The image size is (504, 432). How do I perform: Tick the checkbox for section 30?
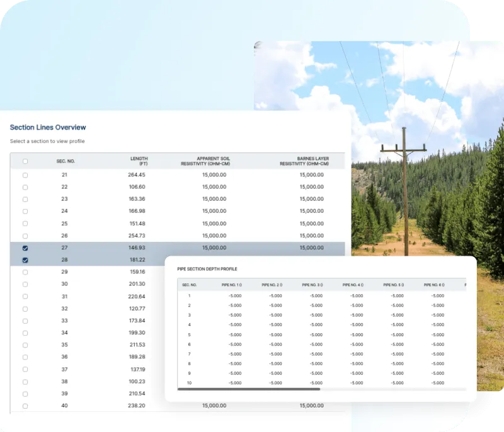(x=25, y=284)
